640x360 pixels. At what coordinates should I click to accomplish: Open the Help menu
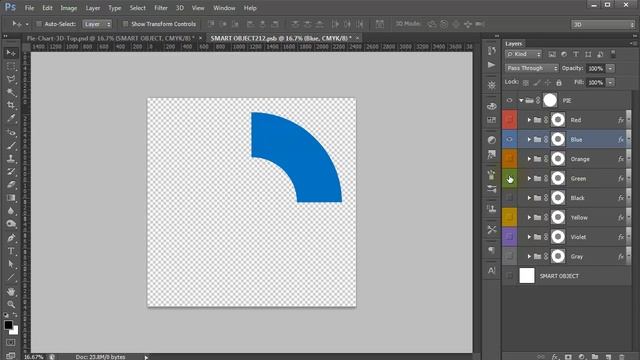[x=250, y=8]
